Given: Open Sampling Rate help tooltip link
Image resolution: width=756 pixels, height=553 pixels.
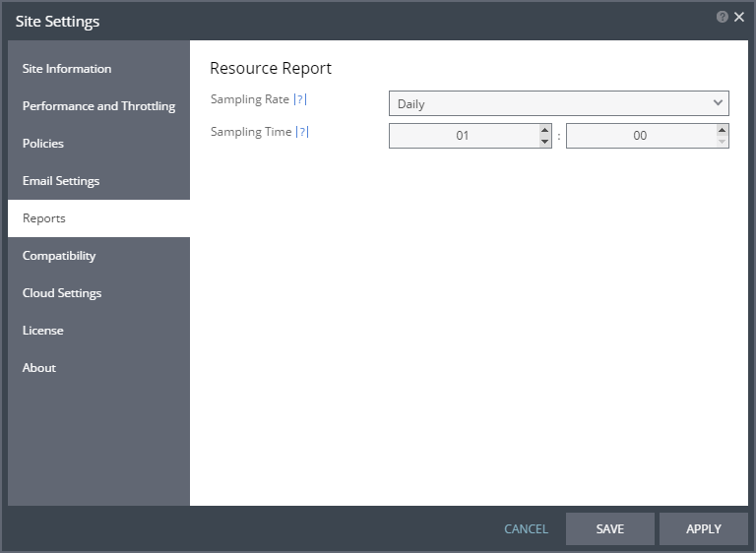Looking at the screenshot, I should (x=300, y=99).
